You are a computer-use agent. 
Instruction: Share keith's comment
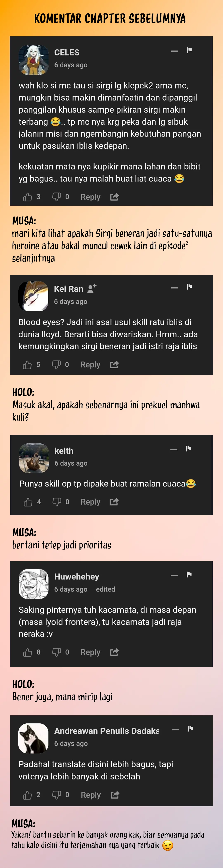(x=114, y=502)
